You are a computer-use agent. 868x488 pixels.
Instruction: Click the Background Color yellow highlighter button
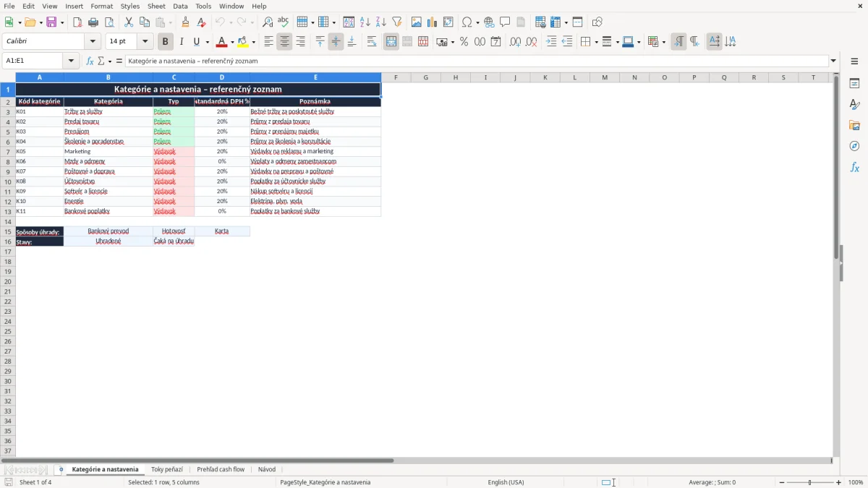point(242,42)
